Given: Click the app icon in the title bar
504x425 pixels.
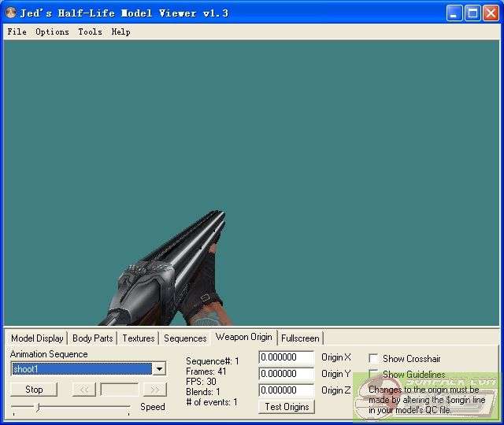Looking at the screenshot, I should coord(11,13).
